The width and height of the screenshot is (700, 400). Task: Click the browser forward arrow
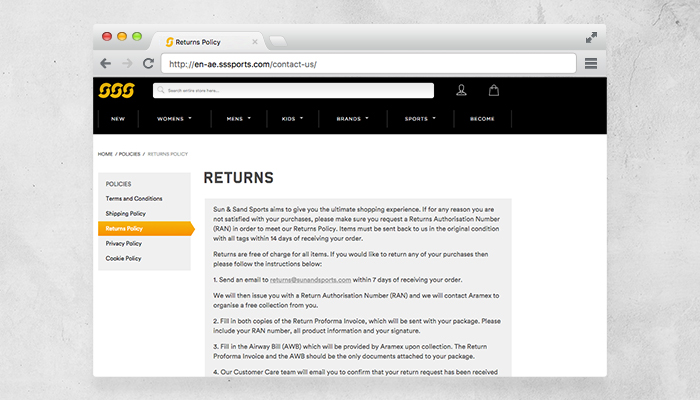pyautogui.click(x=128, y=63)
